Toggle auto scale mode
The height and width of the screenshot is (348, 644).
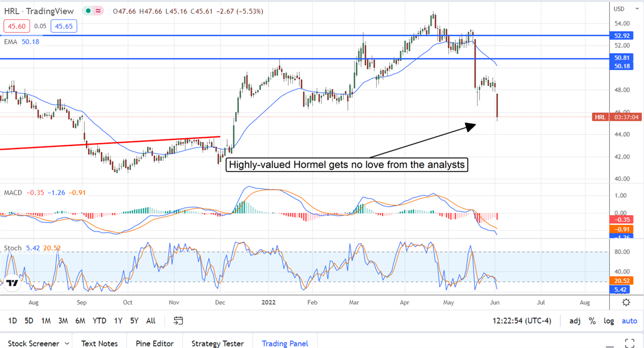point(629,321)
